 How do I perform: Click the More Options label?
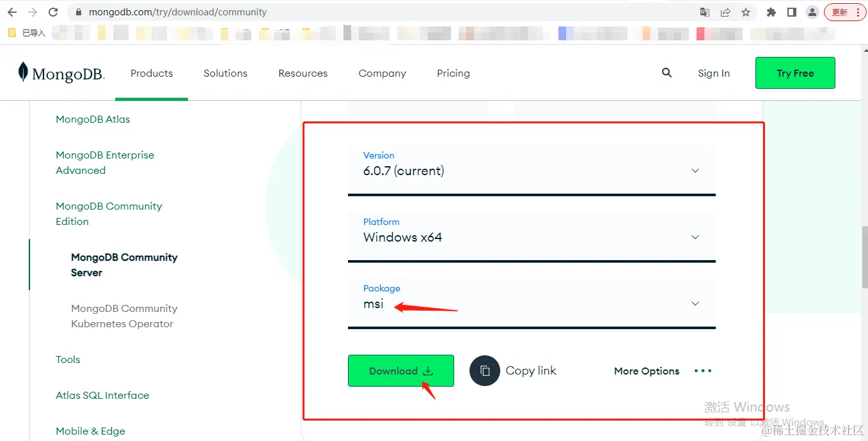647,371
